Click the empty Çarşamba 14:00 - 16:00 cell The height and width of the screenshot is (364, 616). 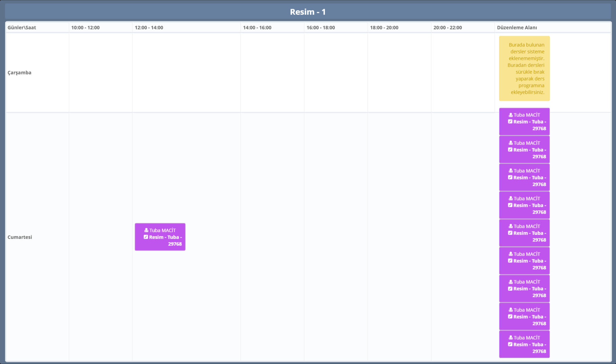(x=272, y=72)
